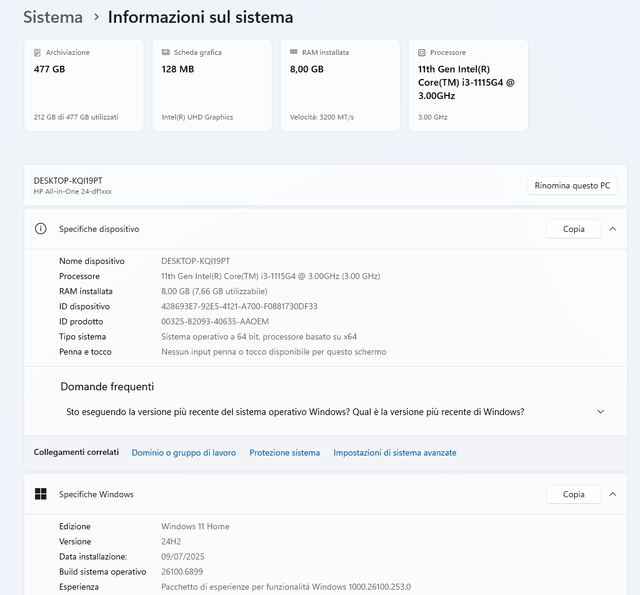Click the breadcrumb arrow after Sistema
Screen dimensions: 640x595
(96, 17)
